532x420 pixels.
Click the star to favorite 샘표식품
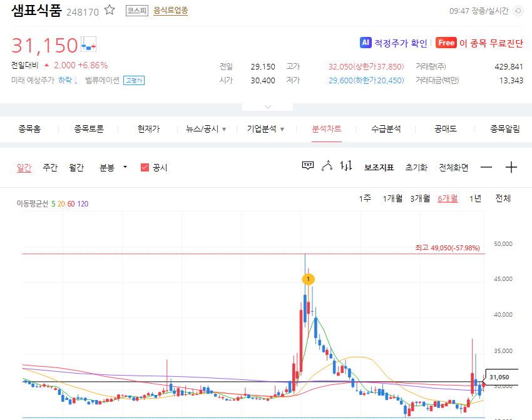(109, 10)
